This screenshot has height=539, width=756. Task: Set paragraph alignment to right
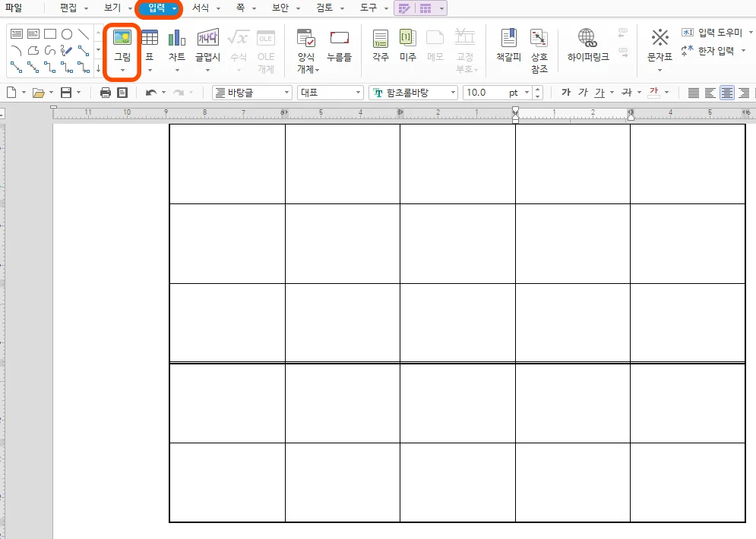click(x=744, y=93)
